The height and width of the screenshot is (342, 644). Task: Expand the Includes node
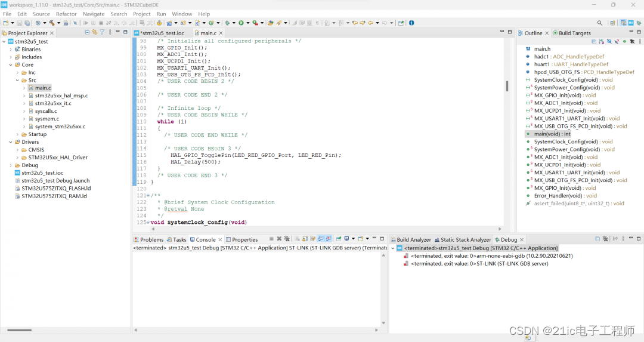pyautogui.click(x=11, y=57)
